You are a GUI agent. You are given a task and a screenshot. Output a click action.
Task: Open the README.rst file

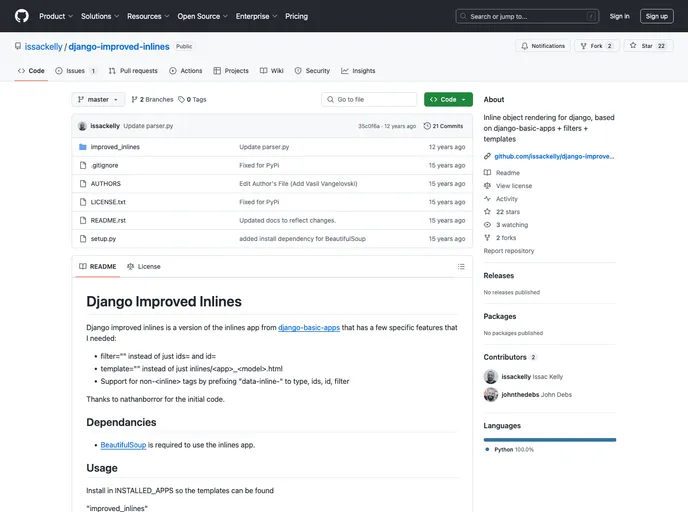(x=108, y=221)
